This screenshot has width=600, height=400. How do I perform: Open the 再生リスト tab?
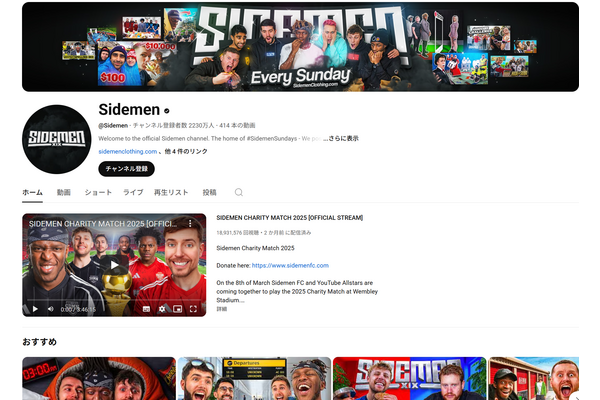(x=171, y=192)
